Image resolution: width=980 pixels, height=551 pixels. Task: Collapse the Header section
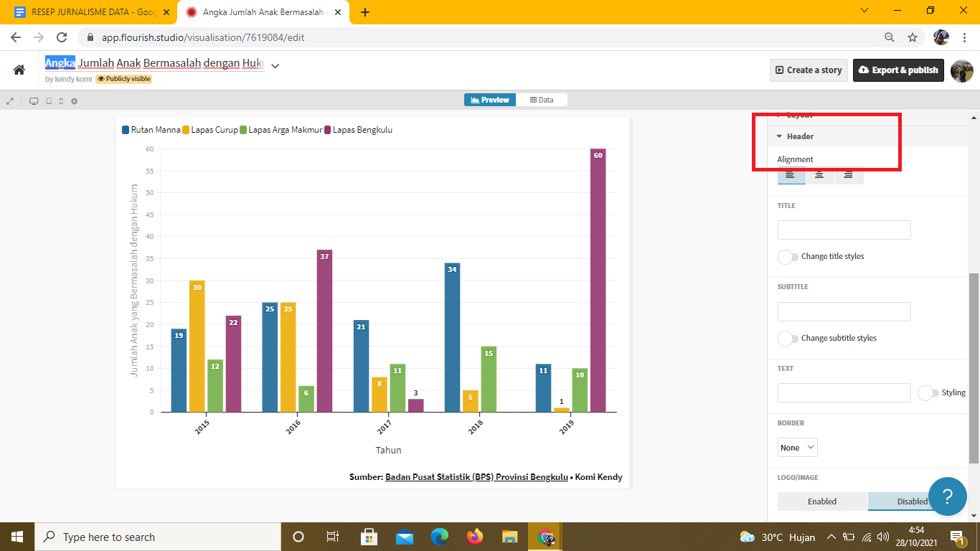(x=800, y=136)
